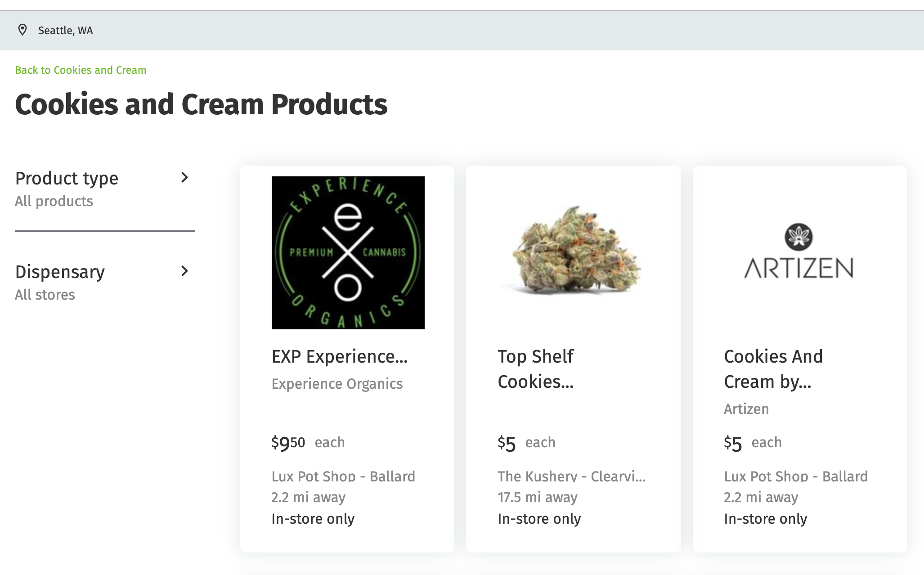The width and height of the screenshot is (924, 575).
Task: Click the location pin icon
Action: (22, 30)
